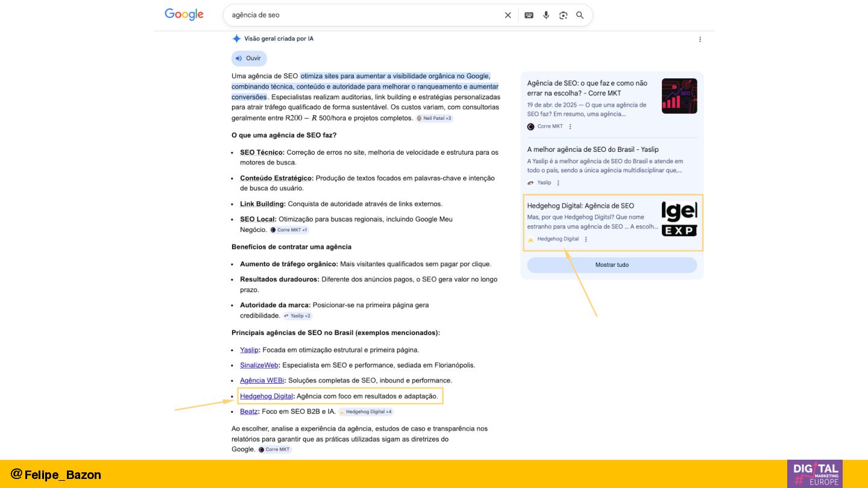Click the 'Link Building' term
868x488 pixels.
[263, 204]
